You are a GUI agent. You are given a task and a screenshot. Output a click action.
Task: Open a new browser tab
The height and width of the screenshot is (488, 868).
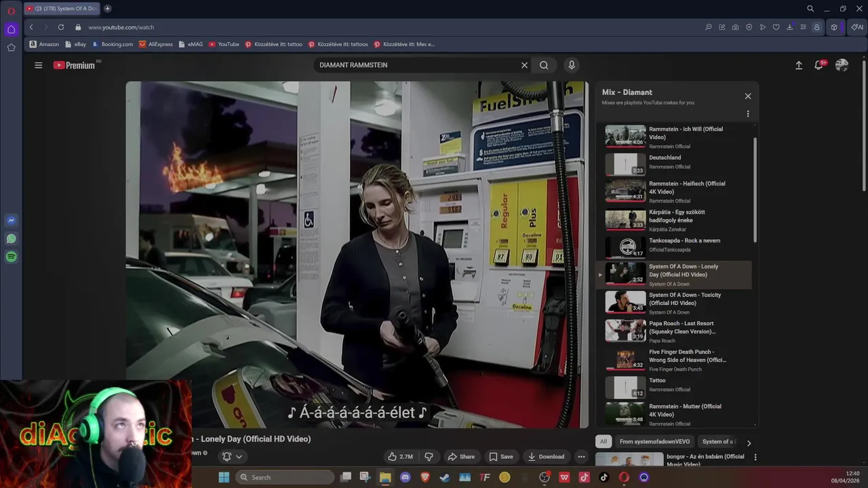click(107, 9)
